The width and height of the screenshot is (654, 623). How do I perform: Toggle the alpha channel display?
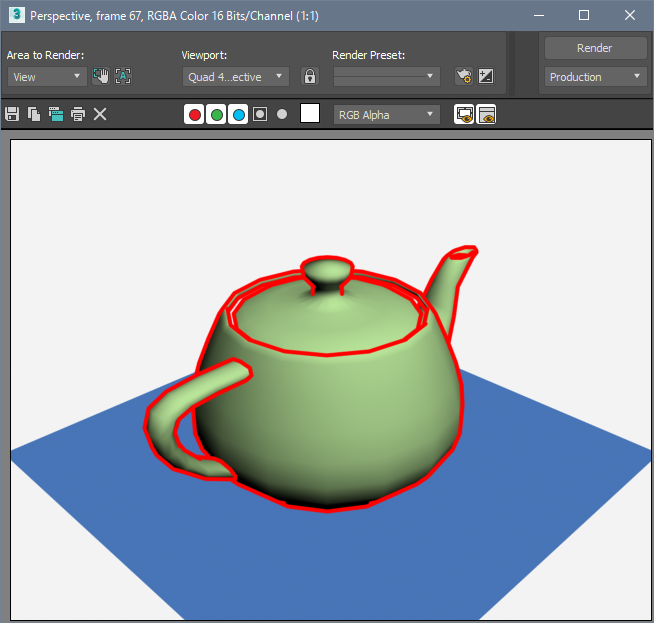[260, 114]
